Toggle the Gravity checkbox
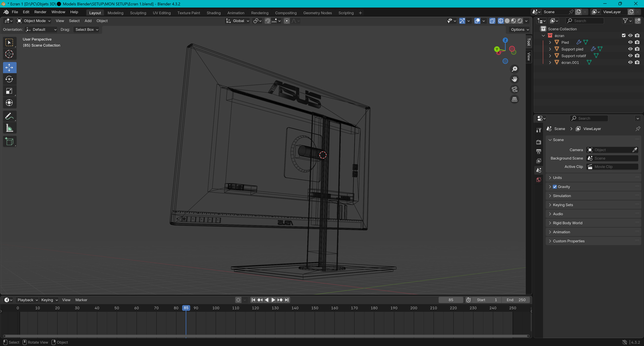The image size is (644, 346). pyautogui.click(x=555, y=187)
